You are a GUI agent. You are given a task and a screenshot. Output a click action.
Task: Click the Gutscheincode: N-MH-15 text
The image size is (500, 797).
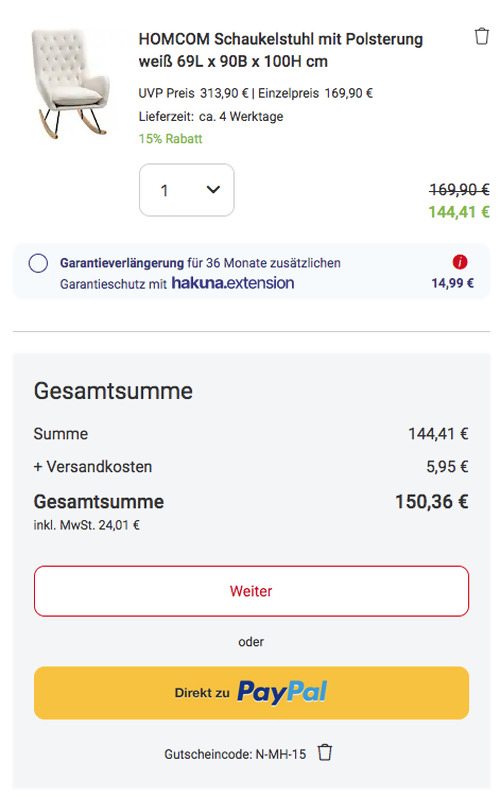click(x=235, y=754)
